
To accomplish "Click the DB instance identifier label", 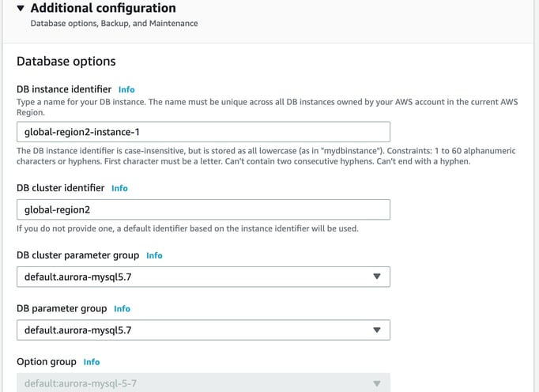I will 64,89.
